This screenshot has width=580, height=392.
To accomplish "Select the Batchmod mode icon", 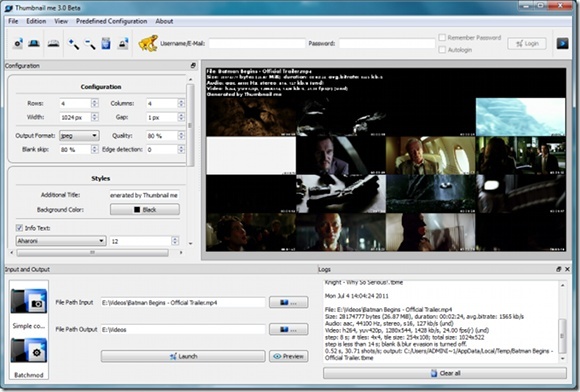I will [x=29, y=350].
